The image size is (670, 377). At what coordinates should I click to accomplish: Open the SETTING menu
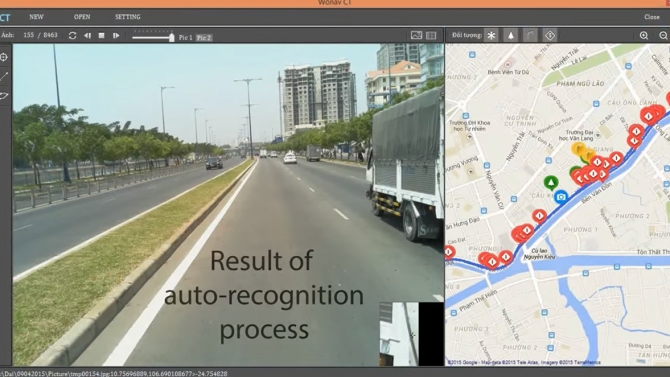tap(128, 17)
